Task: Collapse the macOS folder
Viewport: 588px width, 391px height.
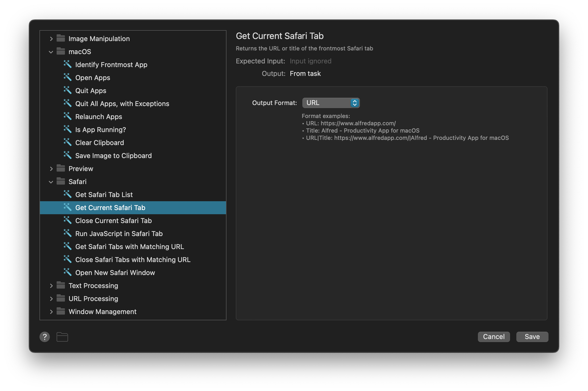Action: click(x=51, y=51)
